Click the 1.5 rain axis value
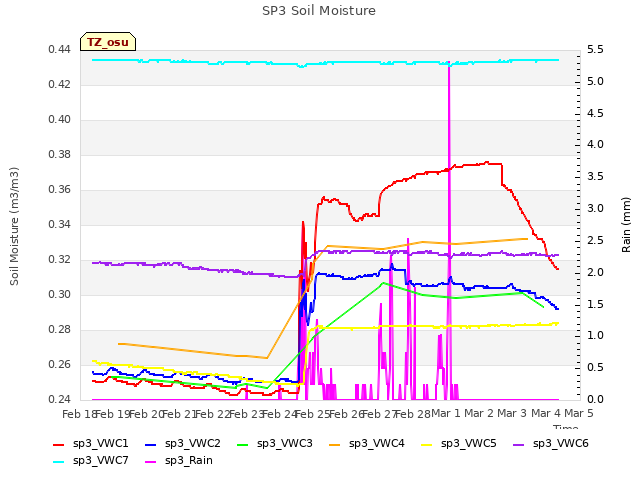640x480 pixels. tap(595, 304)
